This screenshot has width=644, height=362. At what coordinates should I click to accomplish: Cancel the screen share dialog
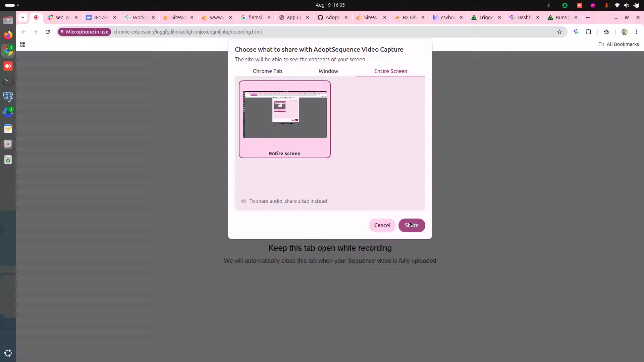[382, 225]
